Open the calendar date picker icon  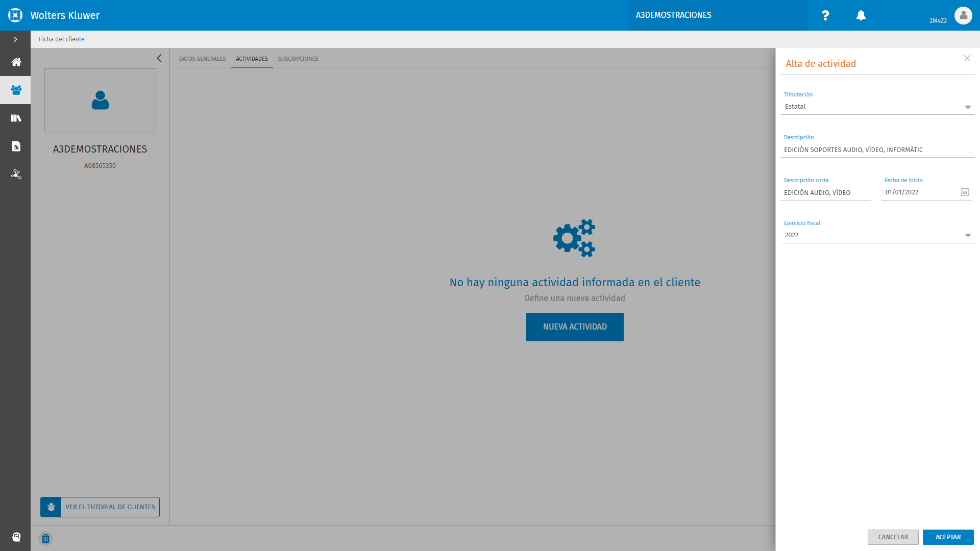(965, 192)
